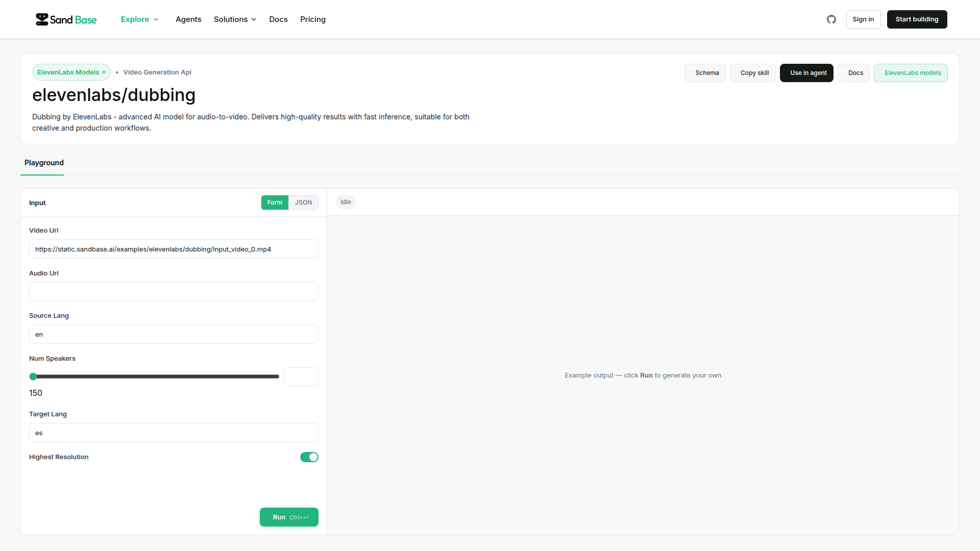The image size is (980, 551).
Task: Click the Video Generation Api label
Action: (157, 72)
